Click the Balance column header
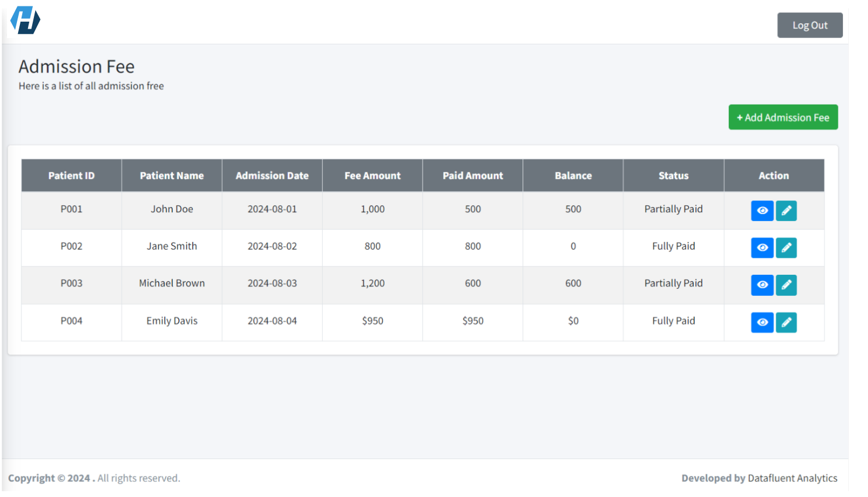The width and height of the screenshot is (868, 497). point(573,175)
